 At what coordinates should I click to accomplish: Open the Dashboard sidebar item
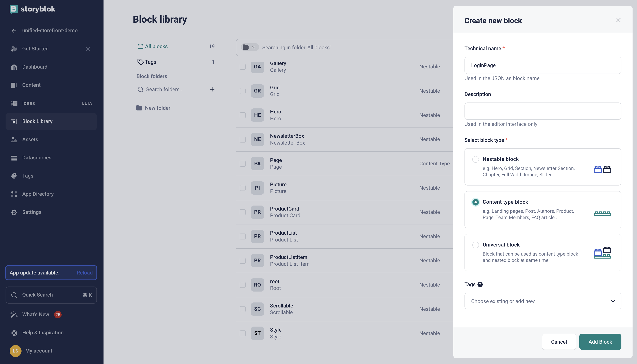tap(51, 67)
